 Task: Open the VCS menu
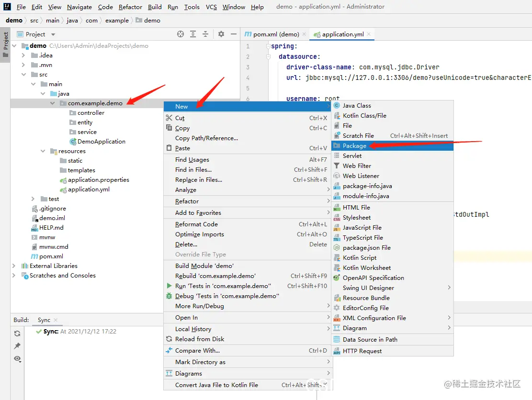(x=211, y=7)
